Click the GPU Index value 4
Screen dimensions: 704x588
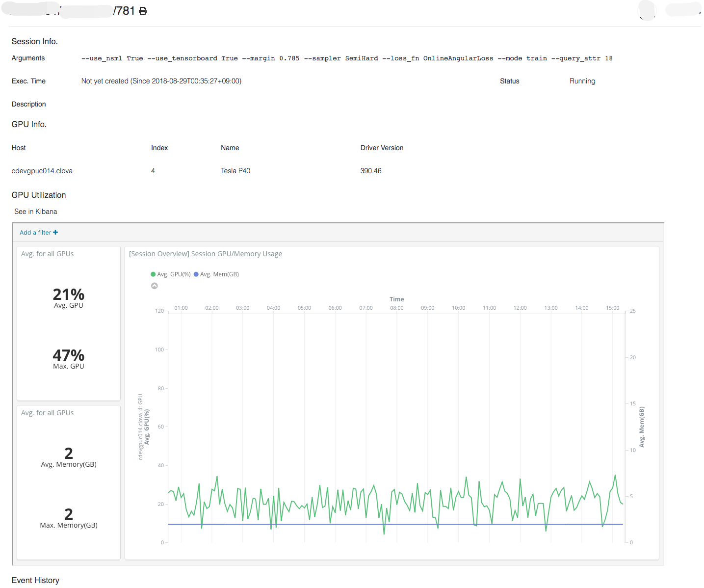pyautogui.click(x=153, y=171)
